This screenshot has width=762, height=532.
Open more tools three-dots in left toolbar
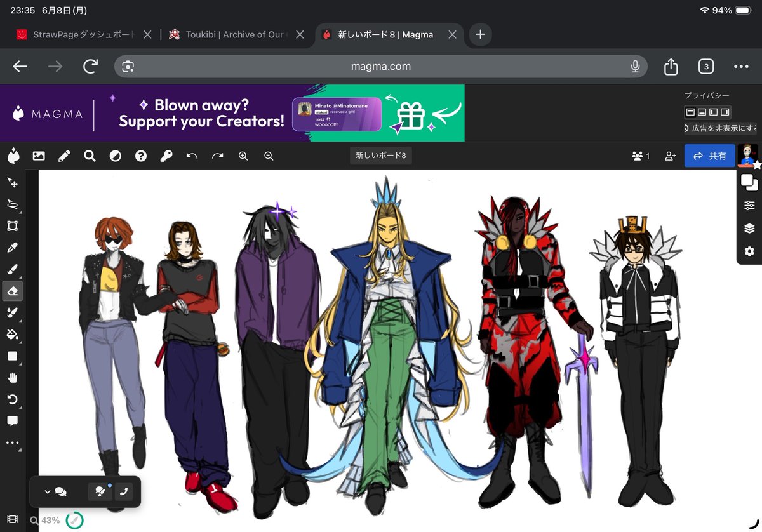(12, 442)
